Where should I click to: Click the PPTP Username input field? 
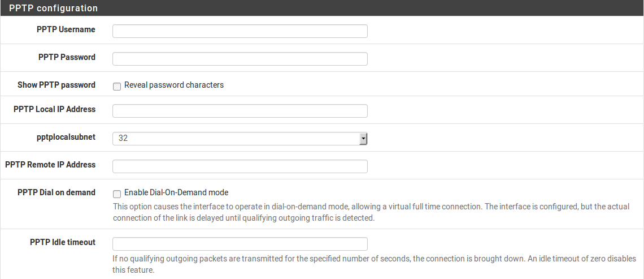(x=240, y=31)
